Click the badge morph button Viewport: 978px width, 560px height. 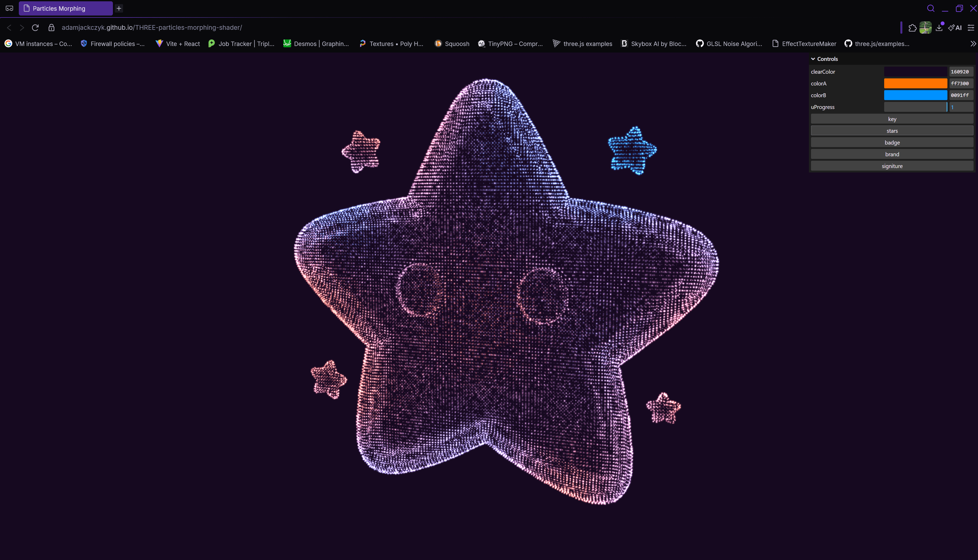pos(892,142)
